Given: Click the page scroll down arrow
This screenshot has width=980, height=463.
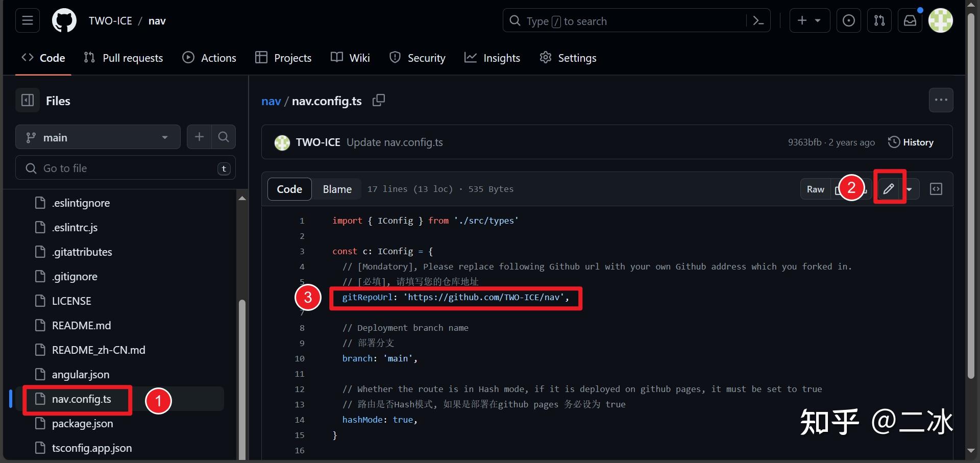Looking at the screenshot, I should (x=971, y=451).
